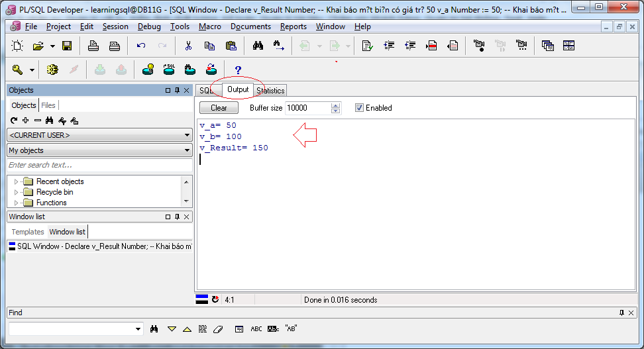
Task: Click the Cascade windows icon
Action: 547,46
